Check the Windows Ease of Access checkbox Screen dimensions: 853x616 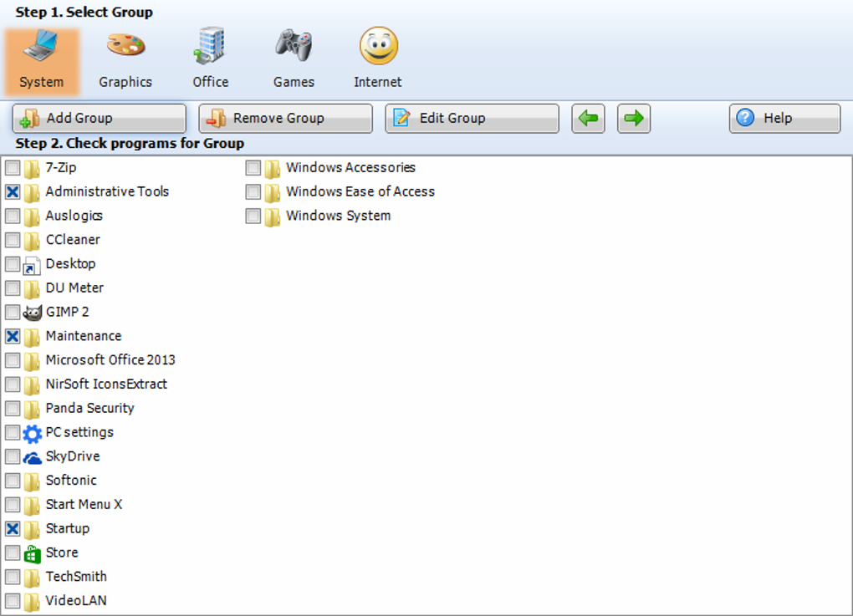click(x=253, y=191)
